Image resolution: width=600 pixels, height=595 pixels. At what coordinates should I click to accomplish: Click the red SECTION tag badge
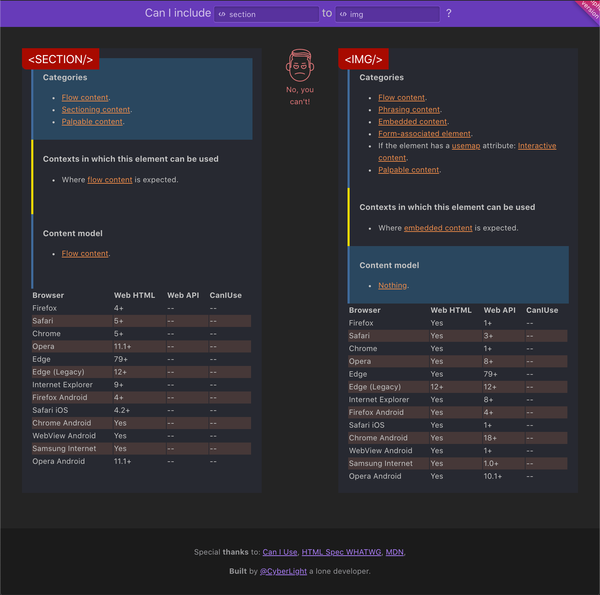click(x=61, y=60)
